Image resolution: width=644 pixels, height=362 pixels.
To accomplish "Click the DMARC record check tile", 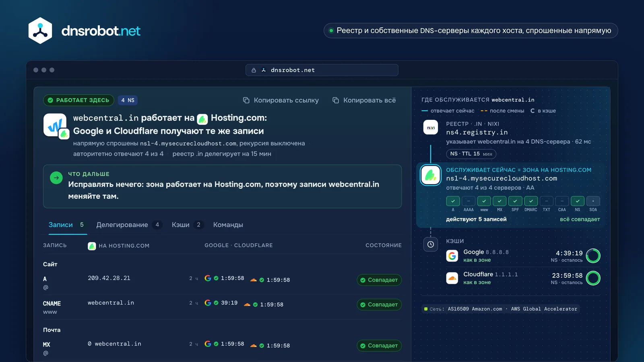I will pyautogui.click(x=531, y=201).
